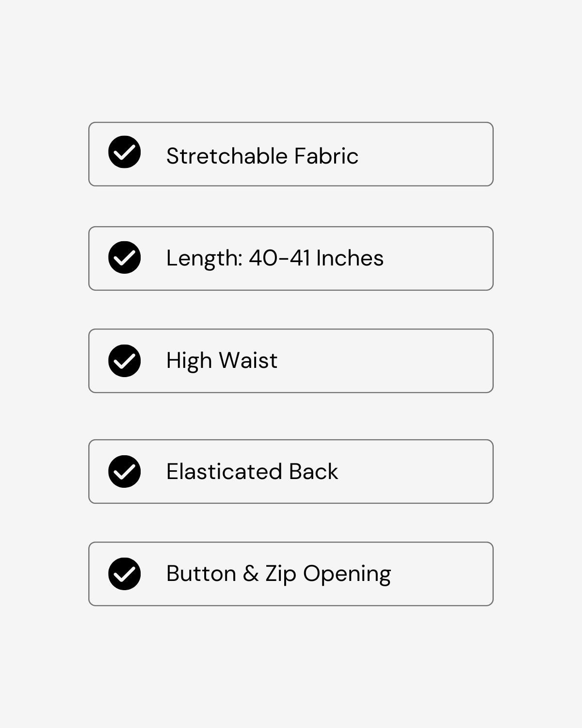Select the check circle next to High Waist

coord(125,361)
